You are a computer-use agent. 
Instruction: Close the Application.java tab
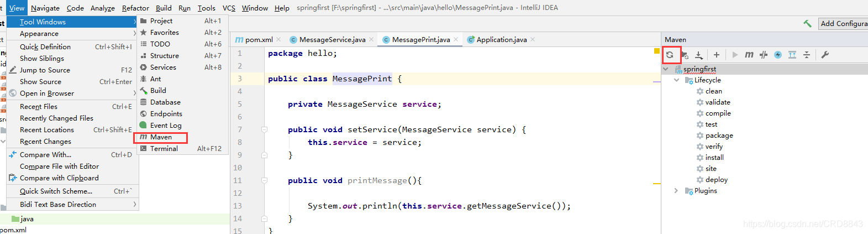pyautogui.click(x=533, y=39)
